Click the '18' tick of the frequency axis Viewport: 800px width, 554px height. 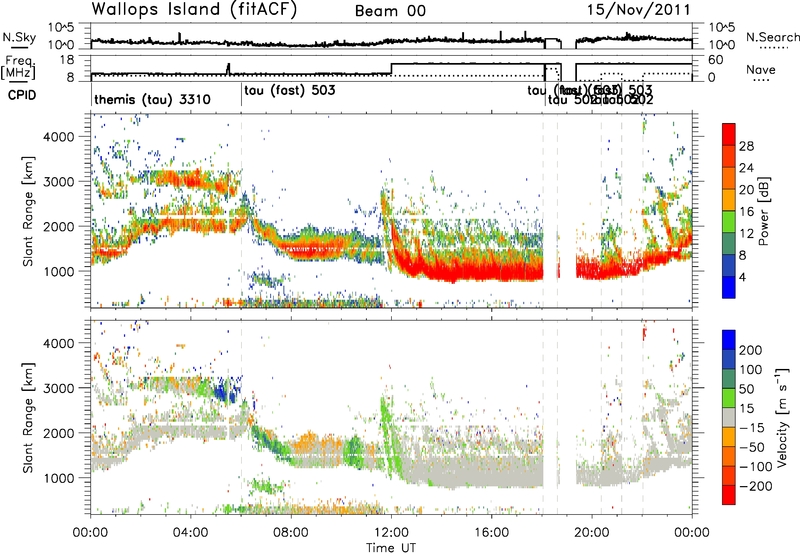(67, 60)
